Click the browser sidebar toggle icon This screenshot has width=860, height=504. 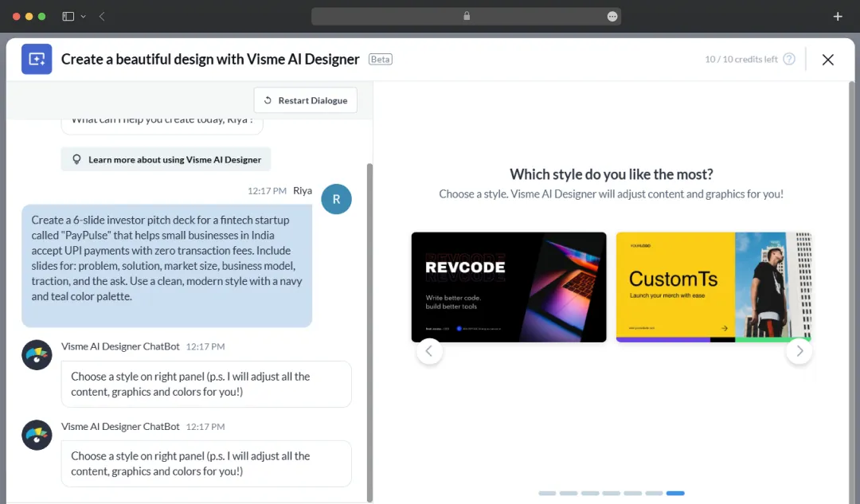[x=68, y=17]
